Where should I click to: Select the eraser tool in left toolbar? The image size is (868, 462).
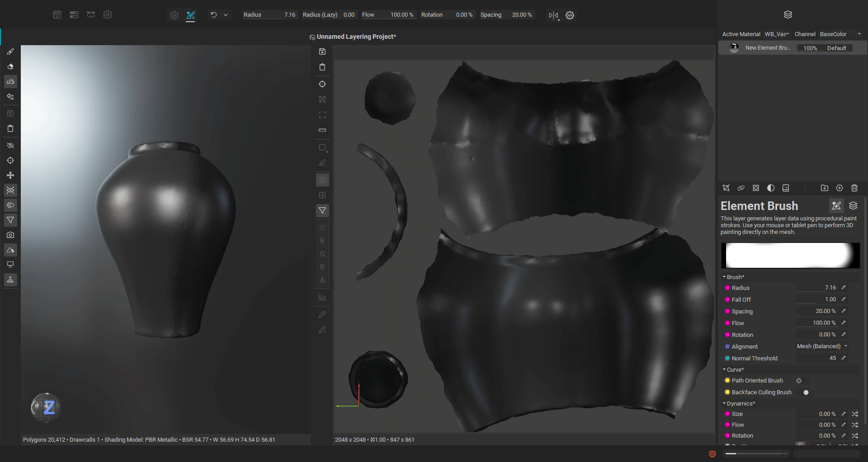coord(10,66)
